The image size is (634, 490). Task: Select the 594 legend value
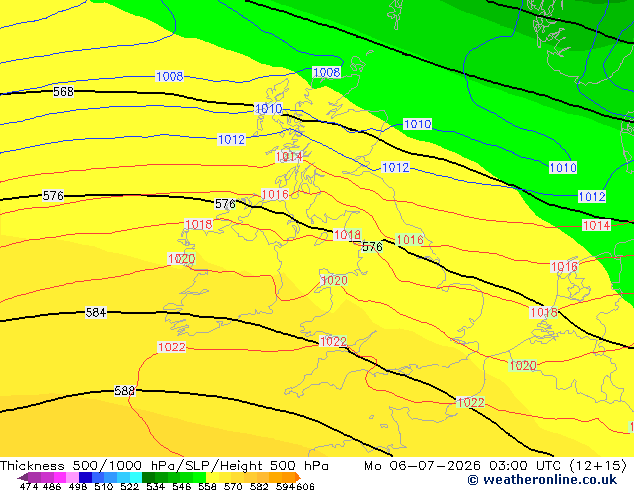285,486
